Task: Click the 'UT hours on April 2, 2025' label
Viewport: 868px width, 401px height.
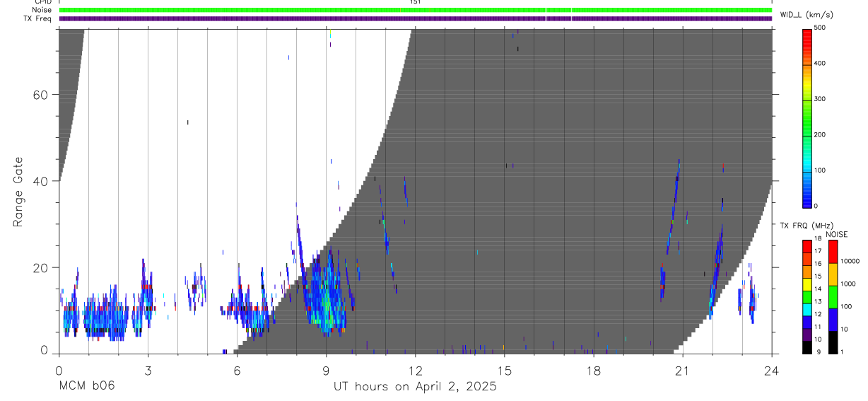Action: (415, 386)
